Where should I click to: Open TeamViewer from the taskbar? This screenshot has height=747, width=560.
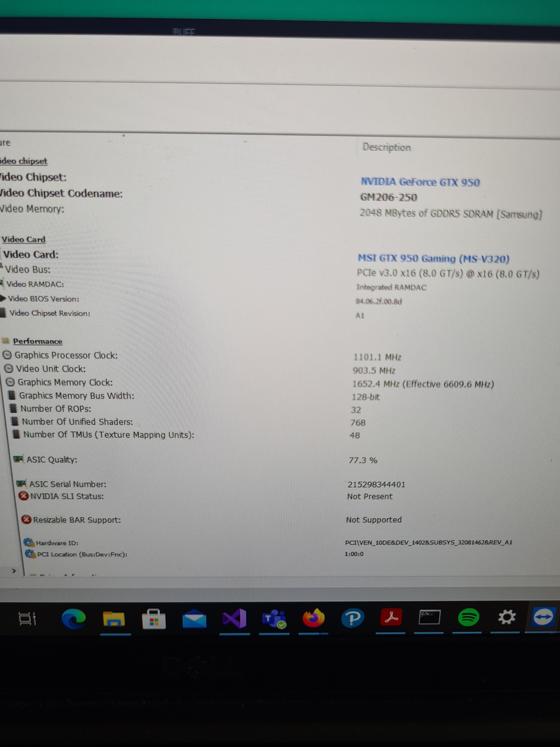point(542,617)
